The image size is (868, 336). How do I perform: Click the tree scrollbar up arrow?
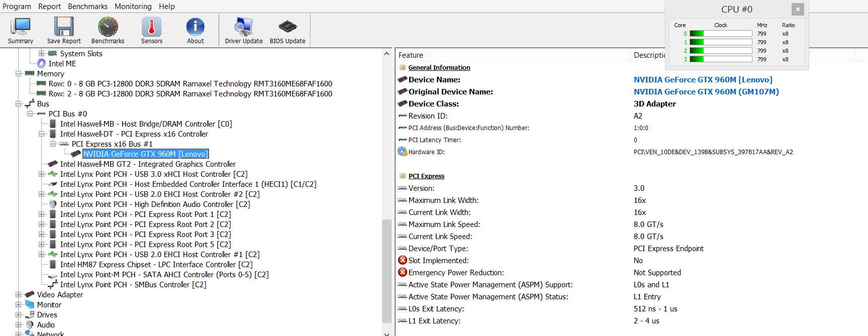pyautogui.click(x=387, y=54)
